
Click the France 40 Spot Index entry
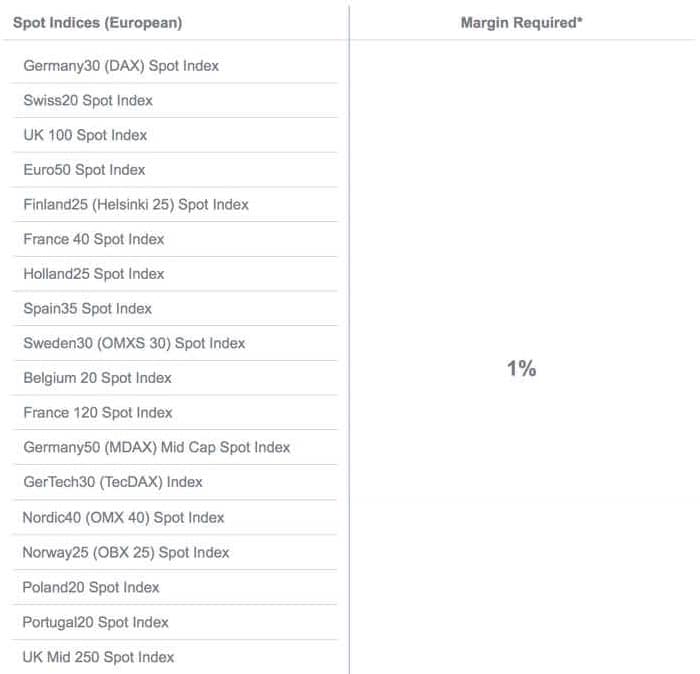click(94, 239)
